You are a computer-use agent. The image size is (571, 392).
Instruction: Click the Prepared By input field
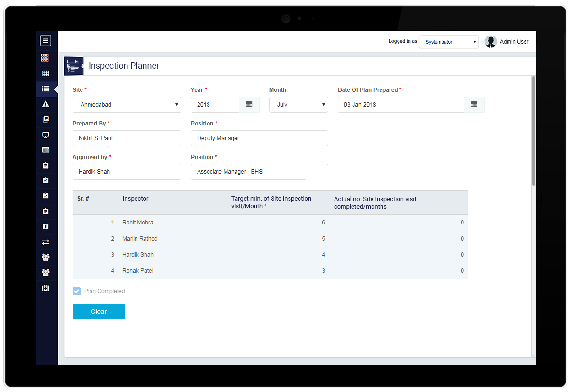(127, 138)
